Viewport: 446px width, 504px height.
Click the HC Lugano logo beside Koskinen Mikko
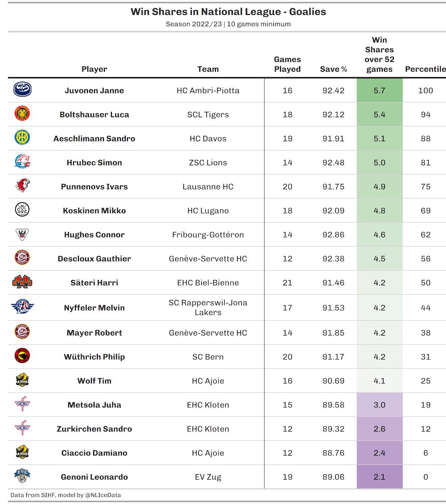pos(22,210)
